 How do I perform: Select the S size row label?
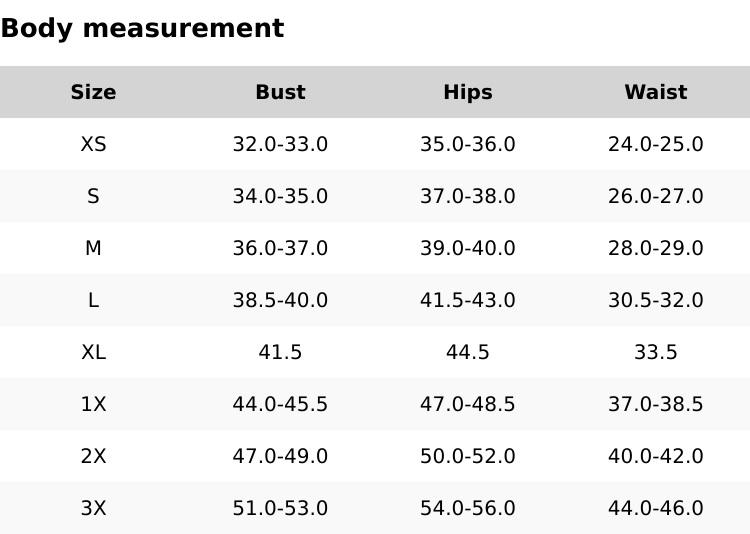coord(93,197)
